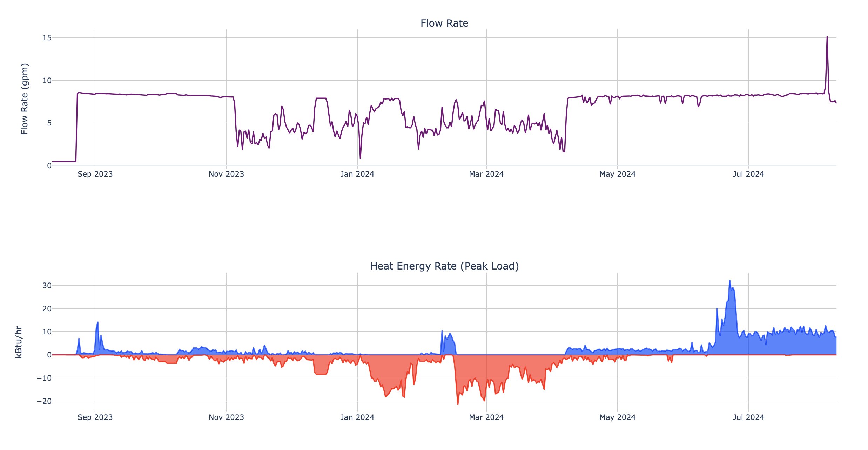
Task: Click the tallest blue heat energy peak
Action: 729,280
